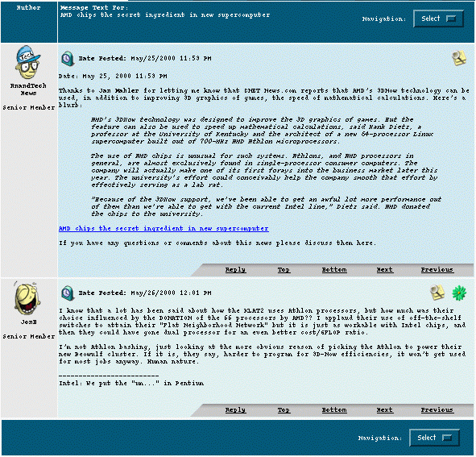Click JonB laughing face avatar

click(x=27, y=298)
